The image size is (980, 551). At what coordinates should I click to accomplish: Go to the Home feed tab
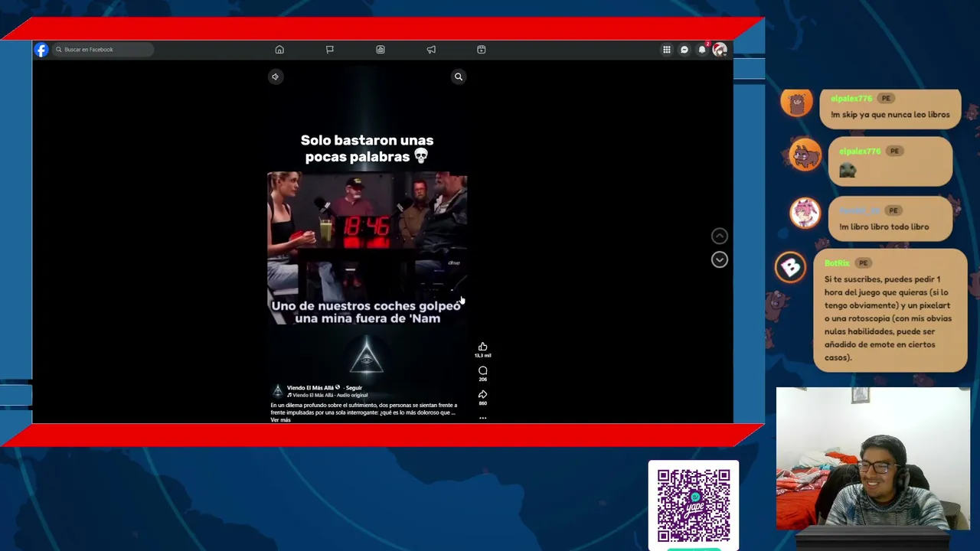pos(279,50)
